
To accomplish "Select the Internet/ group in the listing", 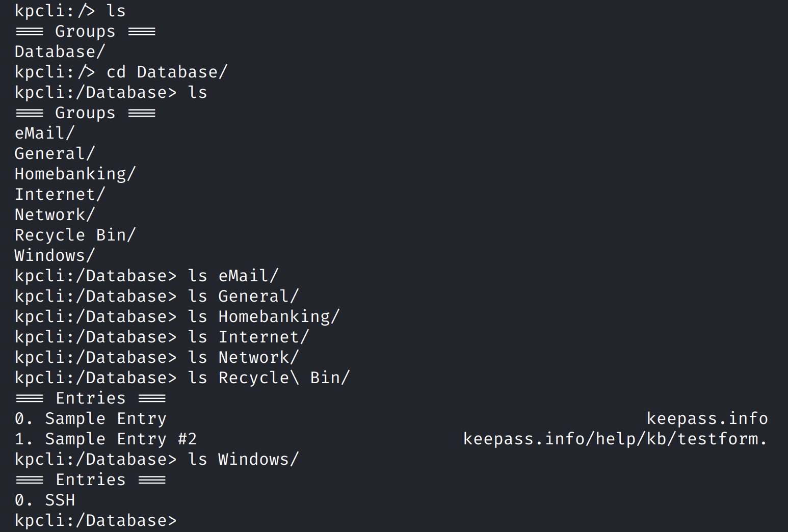I will click(60, 194).
